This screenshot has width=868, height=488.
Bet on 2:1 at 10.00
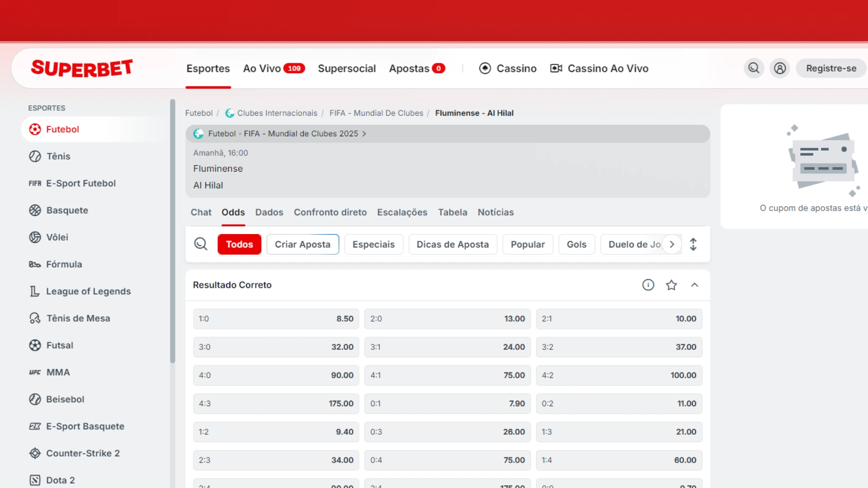pyautogui.click(x=619, y=319)
